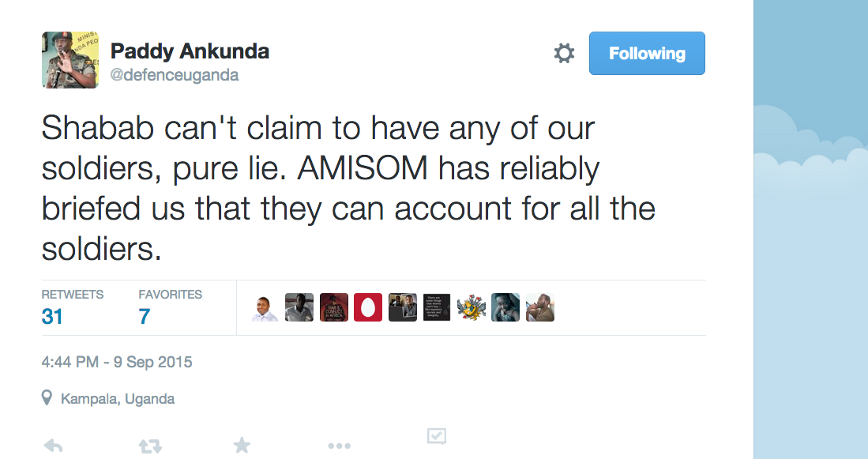The image size is (868, 459).
Task: Click the black quote-text avatar
Action: [437, 307]
